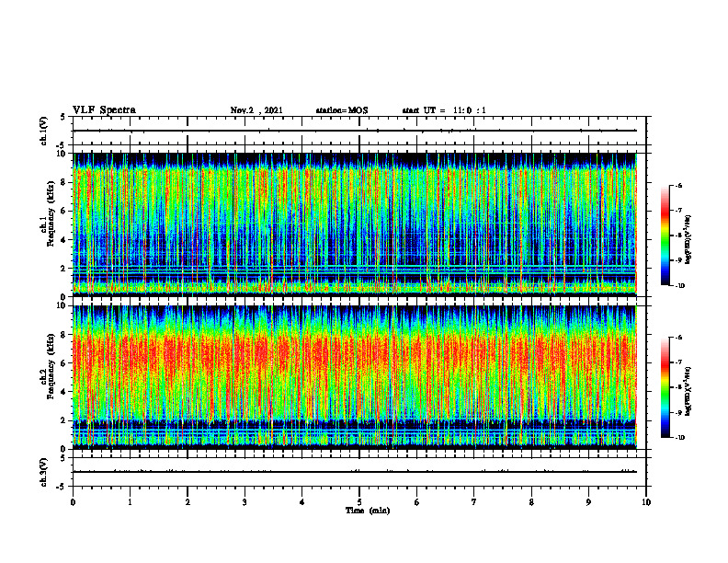Click the "2" tick on the time axis

point(188,502)
